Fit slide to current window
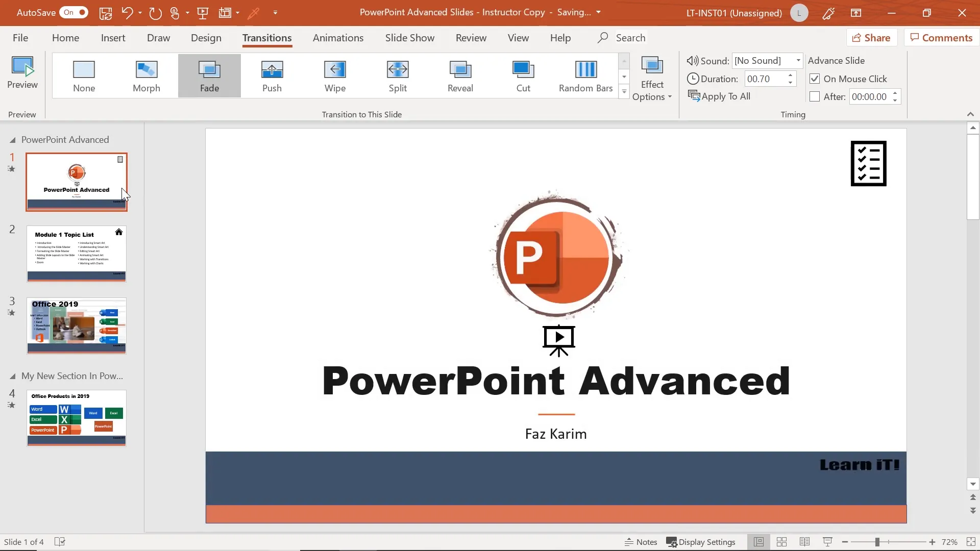980x551 pixels. [x=970, y=542]
